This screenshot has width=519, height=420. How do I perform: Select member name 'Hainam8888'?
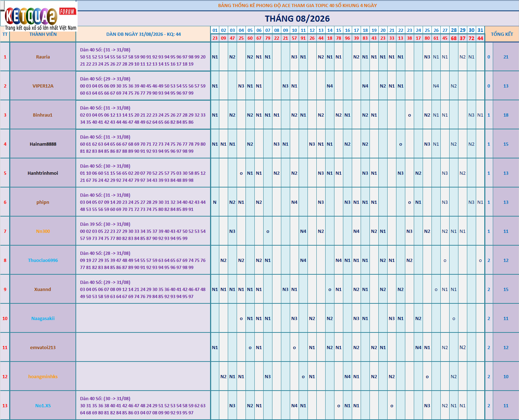tap(43, 144)
